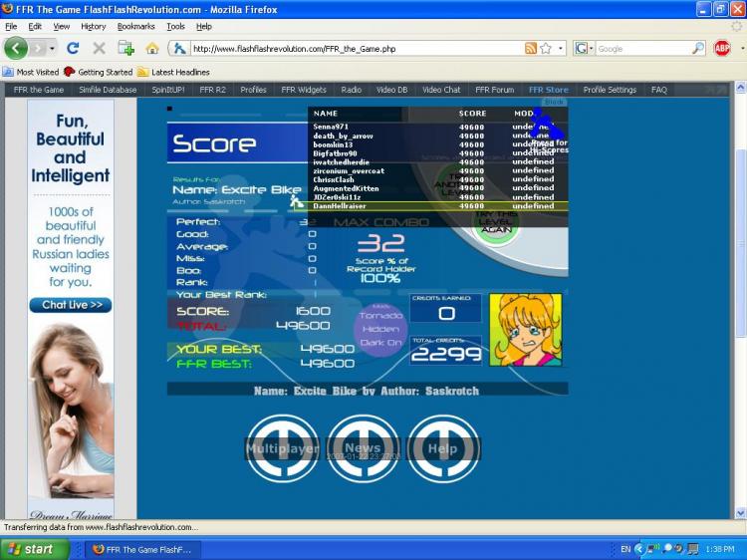This screenshot has height=560, width=747.
Task: Click the URL address field
Action: pos(357,48)
